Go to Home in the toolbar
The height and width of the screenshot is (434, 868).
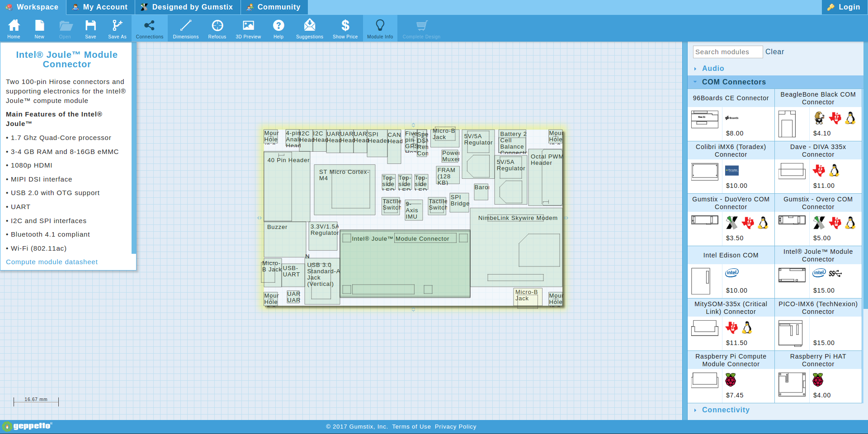[x=14, y=29]
